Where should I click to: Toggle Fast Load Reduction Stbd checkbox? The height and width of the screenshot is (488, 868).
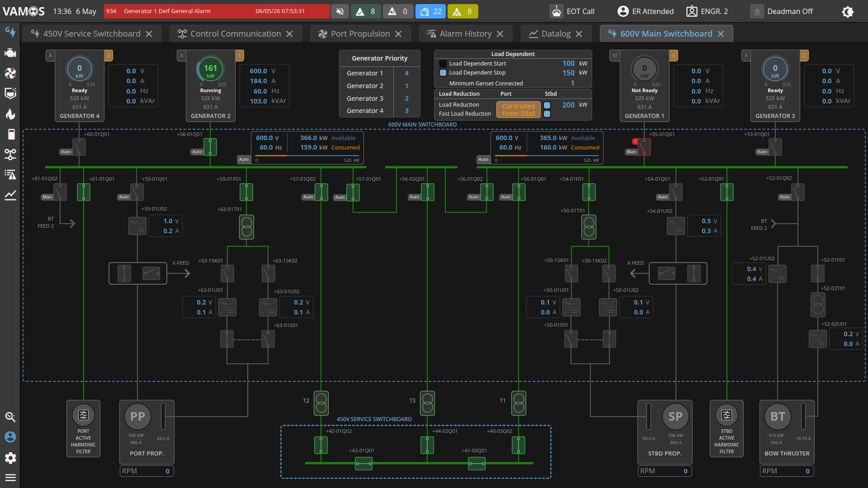click(x=547, y=114)
